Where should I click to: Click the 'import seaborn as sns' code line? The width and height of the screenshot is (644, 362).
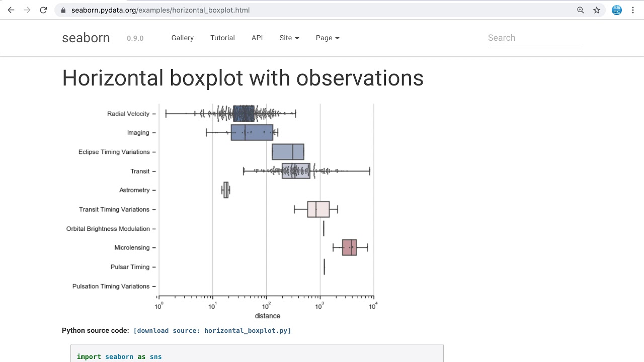click(119, 356)
